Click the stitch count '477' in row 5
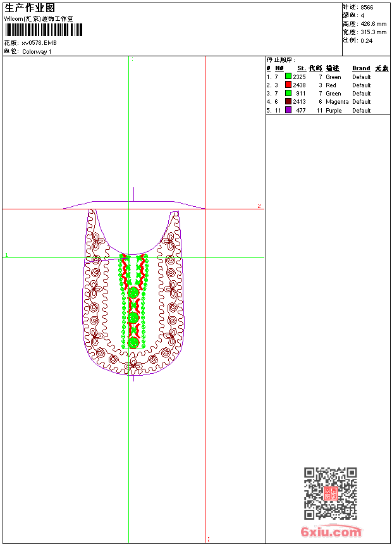392x544 pixels. click(x=301, y=110)
